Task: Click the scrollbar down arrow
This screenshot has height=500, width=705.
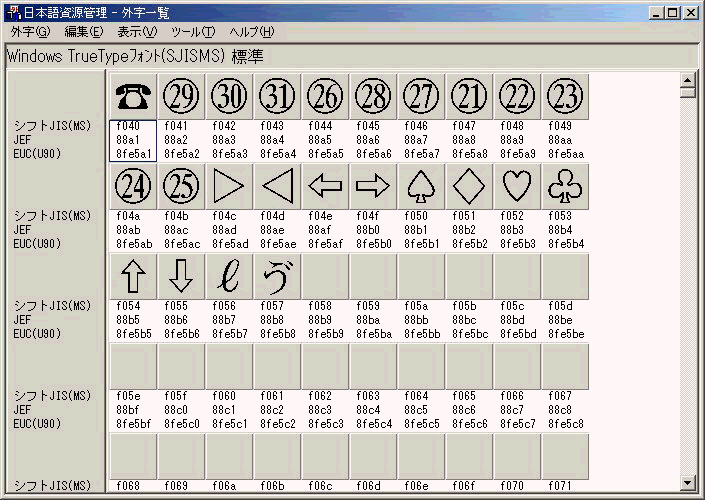Action: point(688,484)
